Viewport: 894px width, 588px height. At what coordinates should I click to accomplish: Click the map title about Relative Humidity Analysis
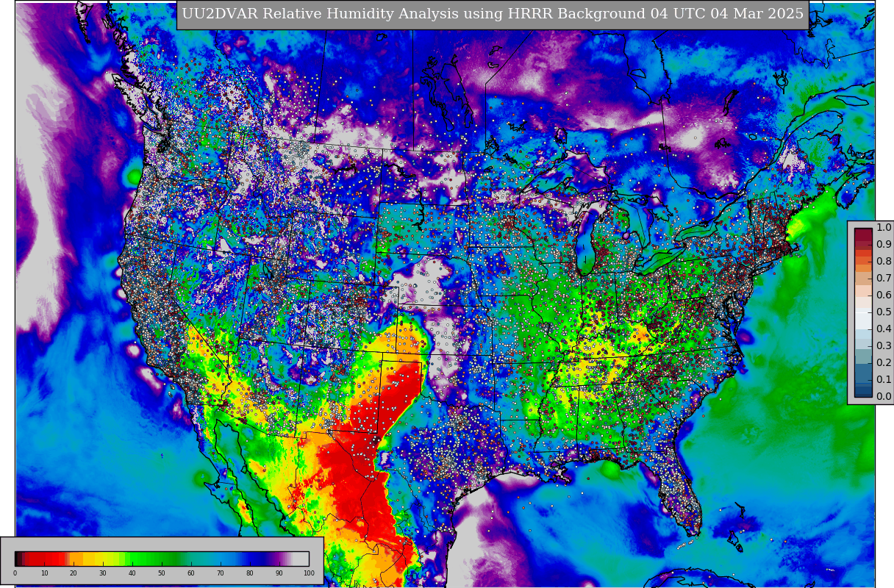click(493, 14)
